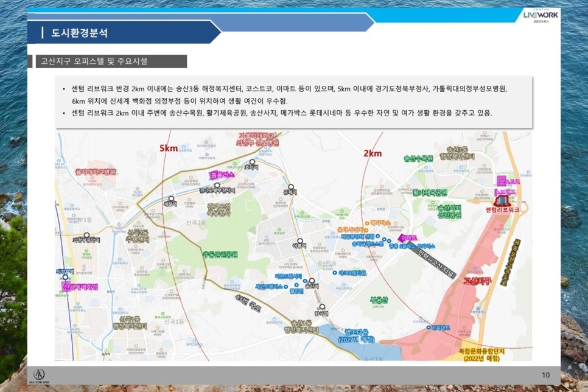Viewport: 588px width, 392px height.
Task: Click the 활기체육공원 label
Action: (430, 193)
